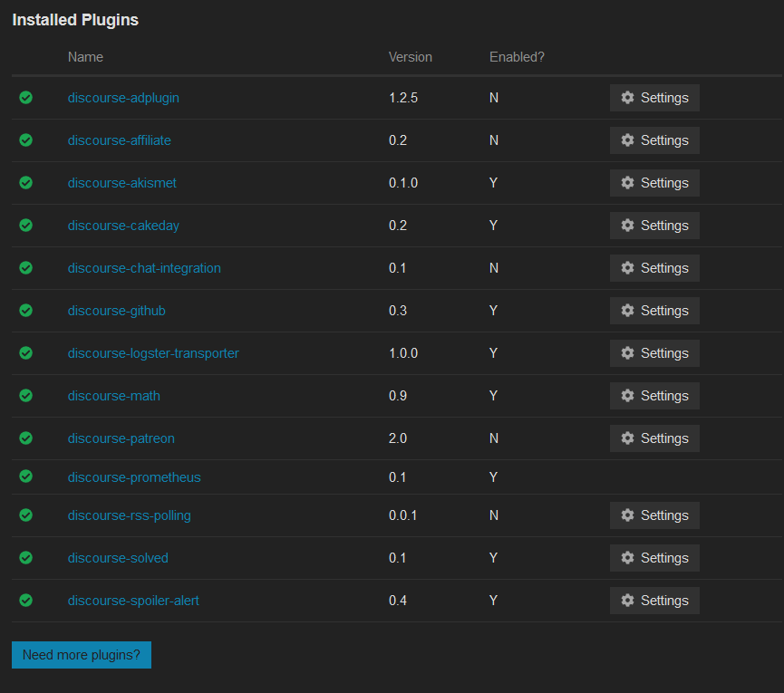Click the 'Version' column header
The image size is (784, 693).
point(411,57)
